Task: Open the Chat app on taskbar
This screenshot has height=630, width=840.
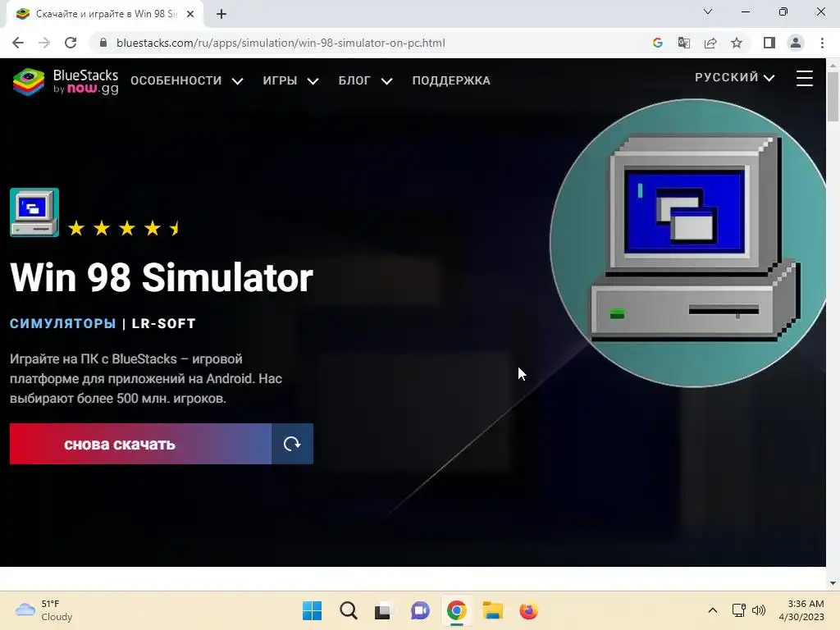Action: click(420, 610)
